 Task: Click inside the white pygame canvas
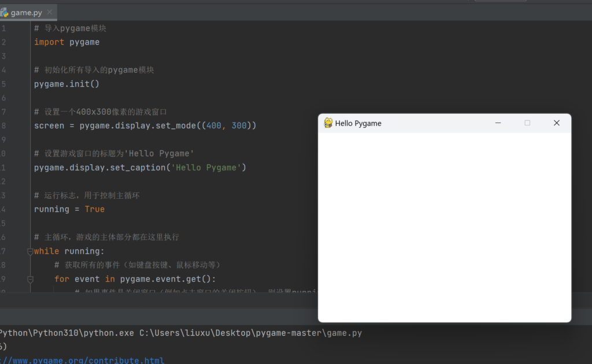click(444, 226)
